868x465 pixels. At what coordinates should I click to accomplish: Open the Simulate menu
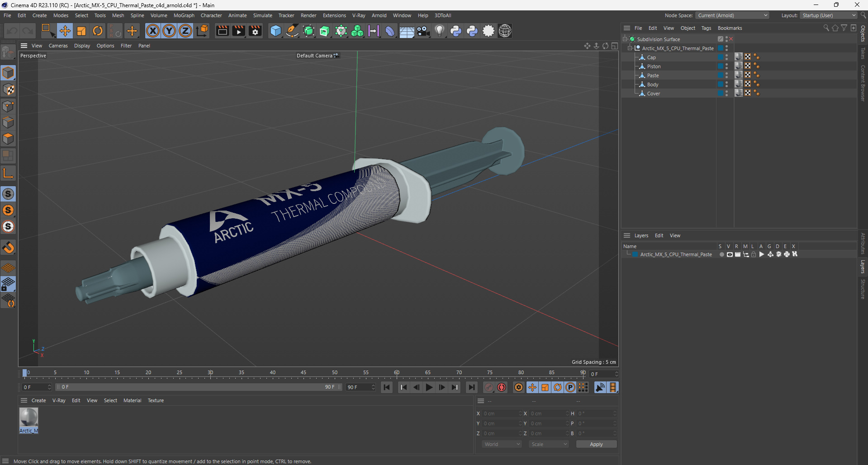262,15
